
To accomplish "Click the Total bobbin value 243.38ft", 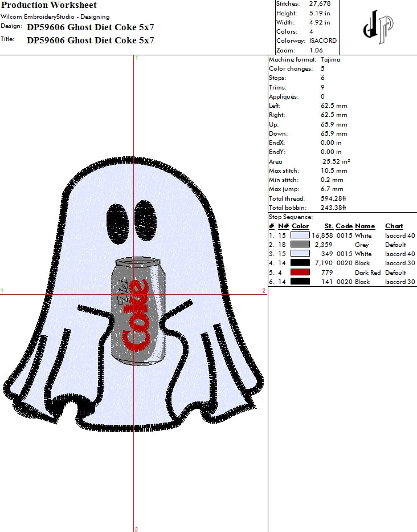I will (x=333, y=208).
